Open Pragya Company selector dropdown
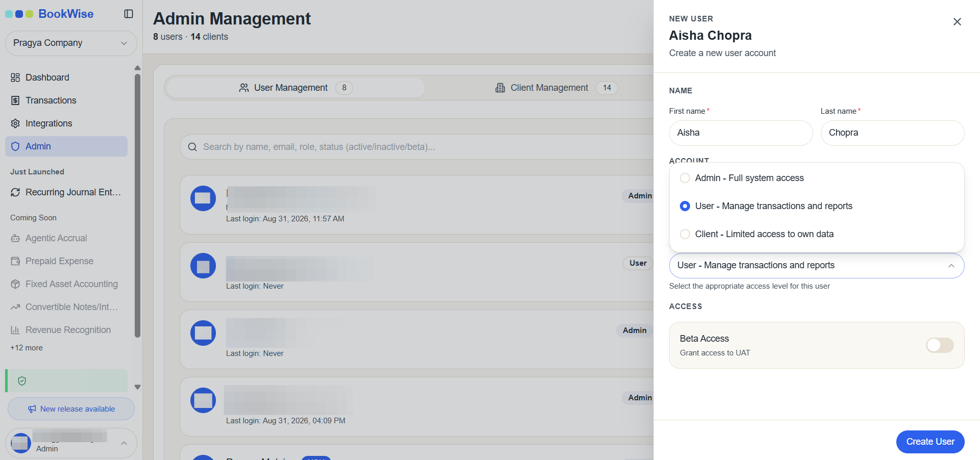The width and height of the screenshot is (980, 460). click(x=71, y=43)
